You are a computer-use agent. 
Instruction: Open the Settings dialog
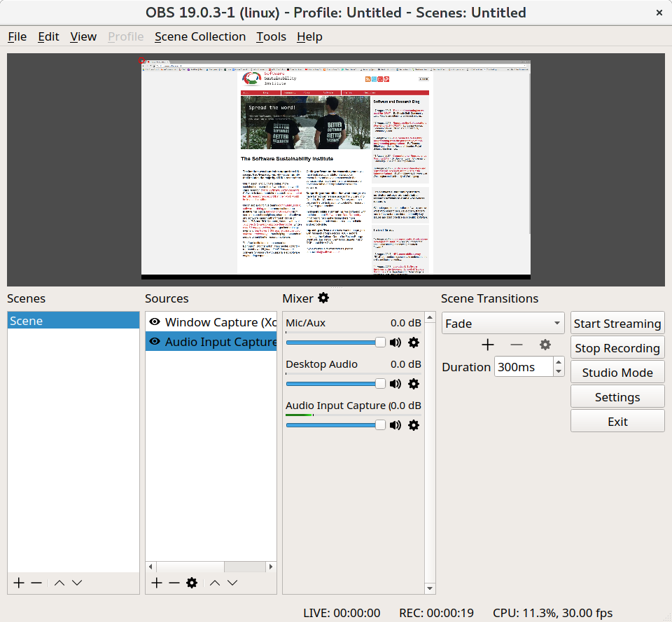point(617,396)
